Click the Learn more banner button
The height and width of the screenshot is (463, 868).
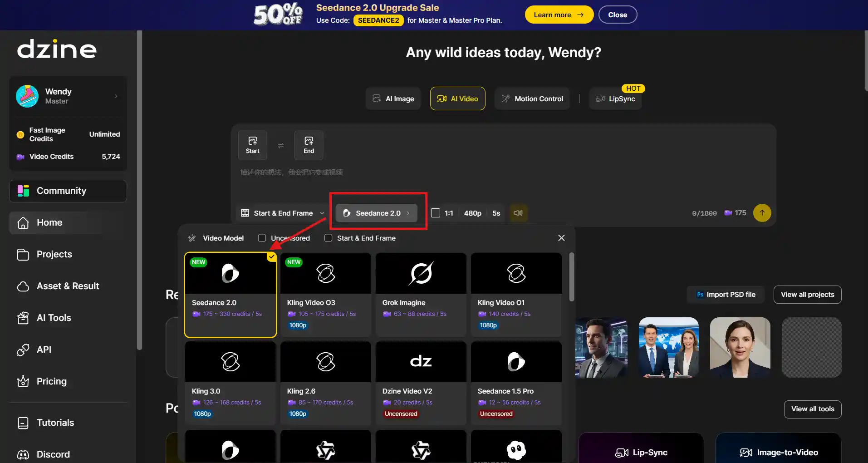pos(559,15)
